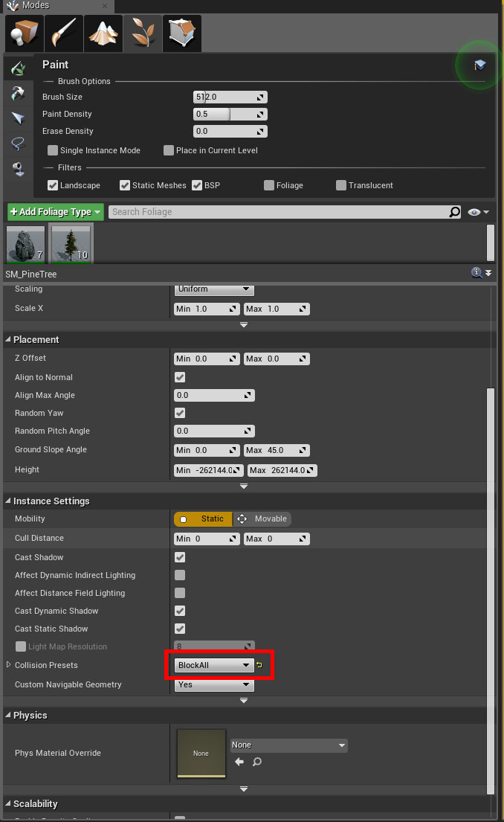Use selected asset arrow under Phys Material
504x822 pixels.
tap(239, 762)
